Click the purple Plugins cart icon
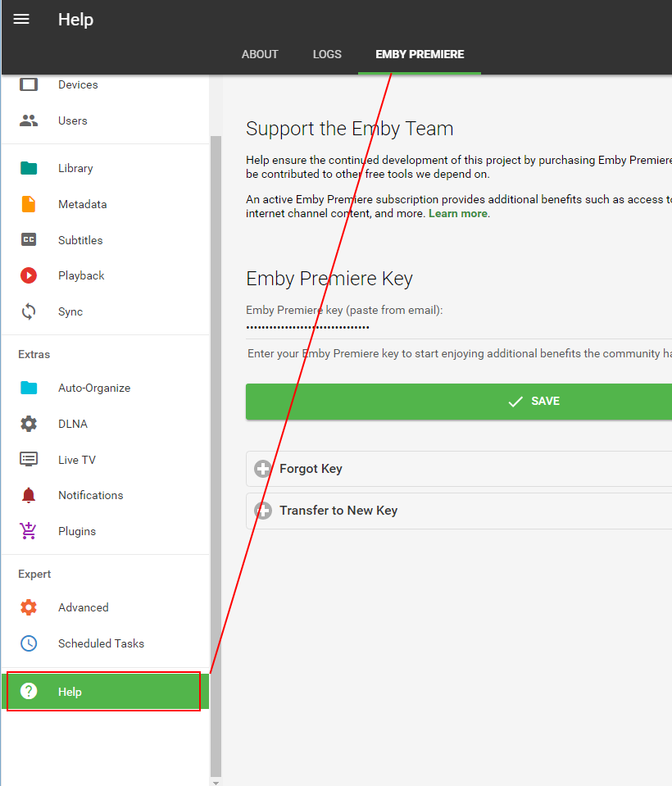Image resolution: width=672 pixels, height=786 pixels. (28, 530)
